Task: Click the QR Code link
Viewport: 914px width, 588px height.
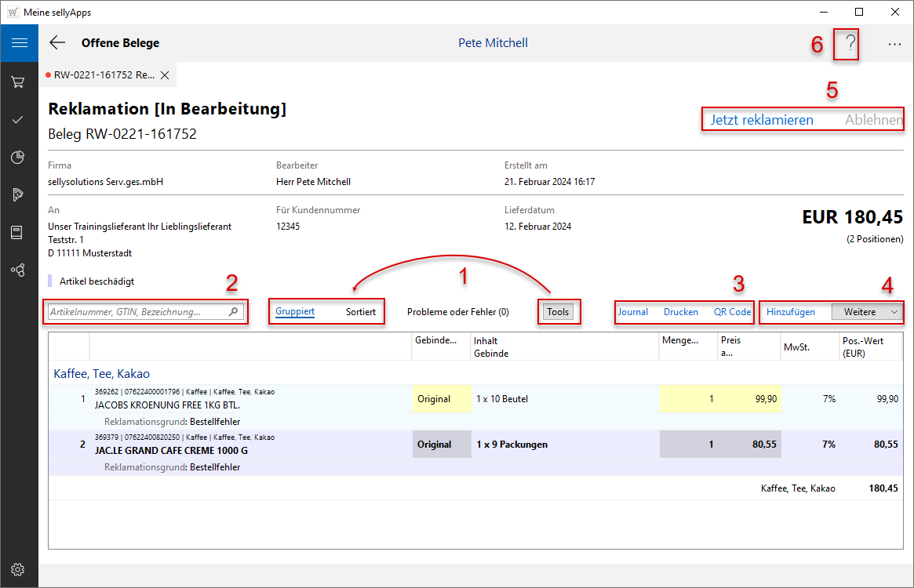Action: click(732, 312)
